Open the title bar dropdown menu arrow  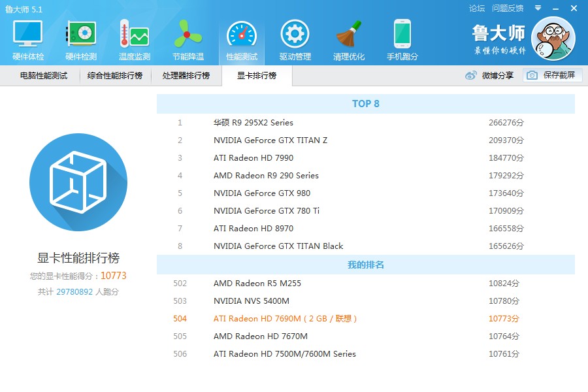538,8
